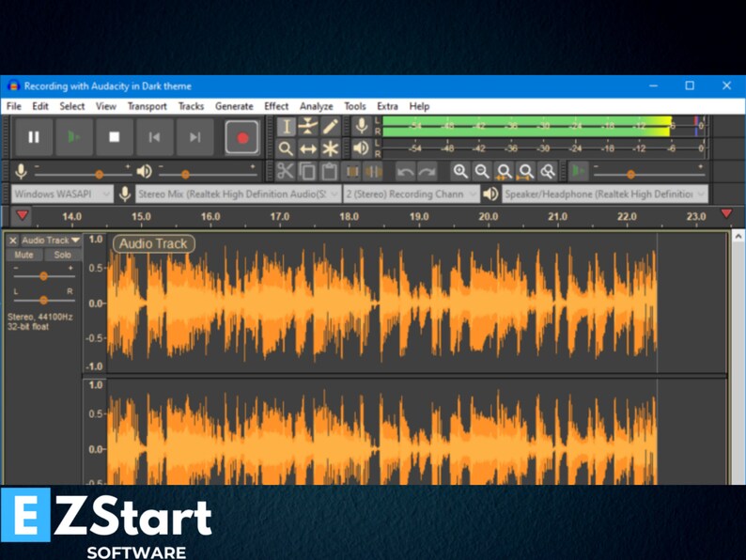Click the red Record button
Screen dimensions: 746x560
point(242,137)
